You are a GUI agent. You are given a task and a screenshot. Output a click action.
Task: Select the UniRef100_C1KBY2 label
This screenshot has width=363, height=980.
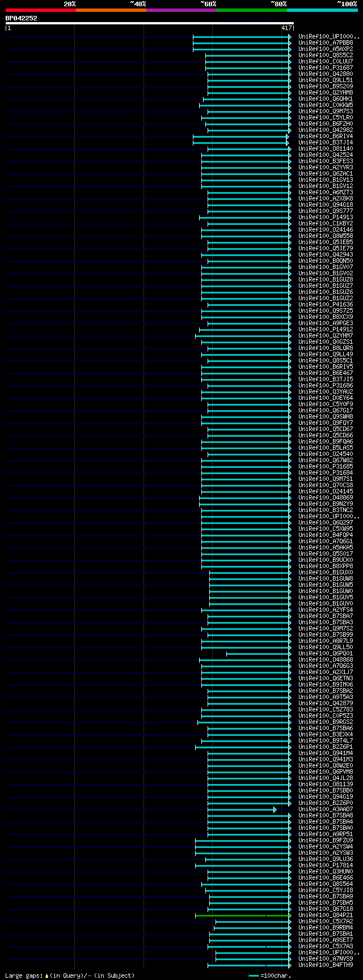[x=326, y=223]
